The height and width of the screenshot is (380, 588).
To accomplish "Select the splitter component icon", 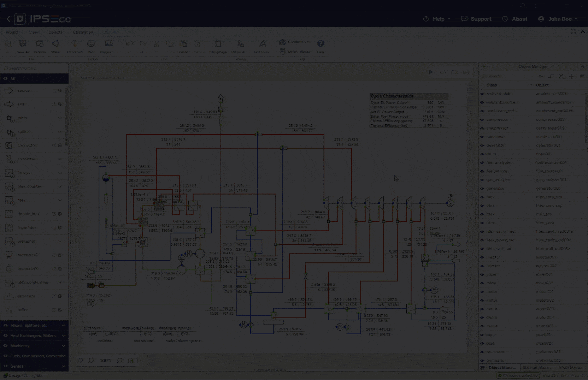I will point(9,131).
